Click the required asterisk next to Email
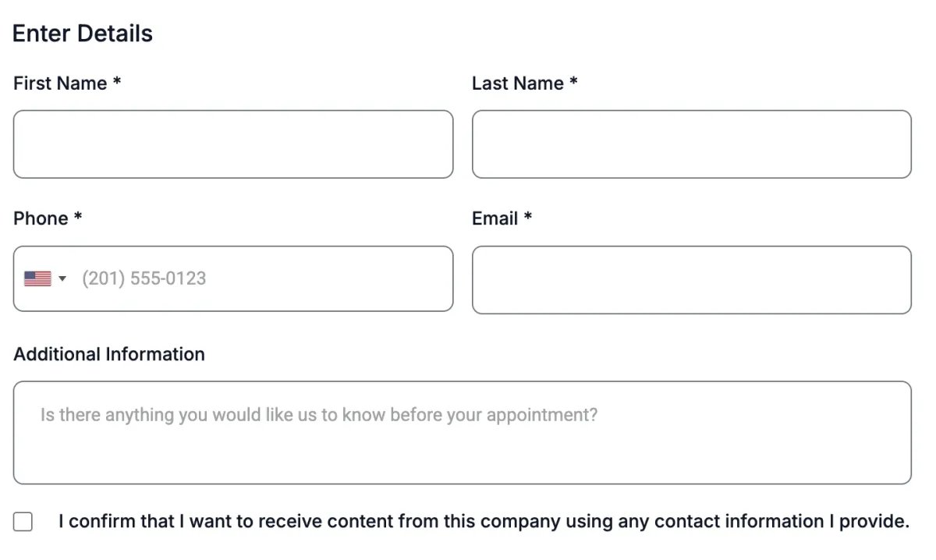 (x=528, y=217)
